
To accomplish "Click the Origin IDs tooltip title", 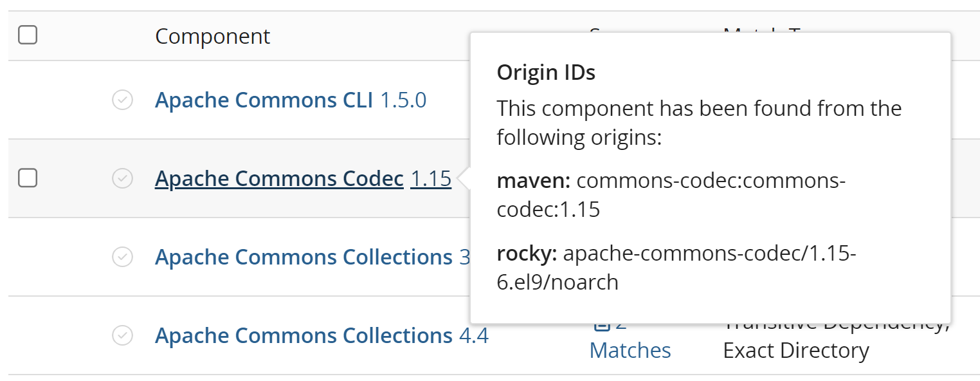I will tap(545, 72).
